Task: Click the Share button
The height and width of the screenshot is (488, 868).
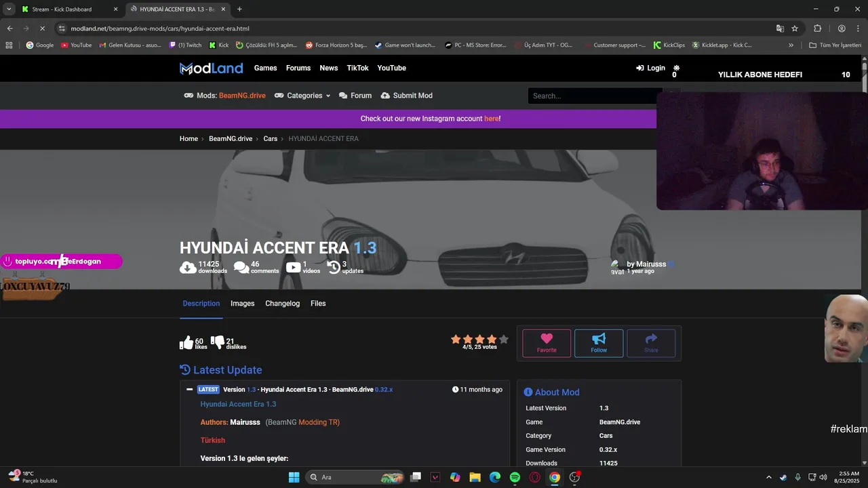Action: pos(651,343)
